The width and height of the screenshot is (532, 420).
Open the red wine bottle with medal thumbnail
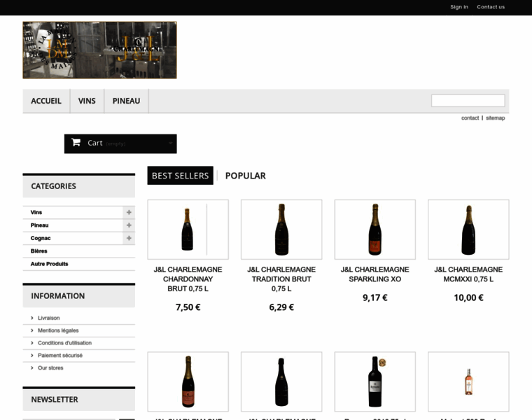(375, 381)
